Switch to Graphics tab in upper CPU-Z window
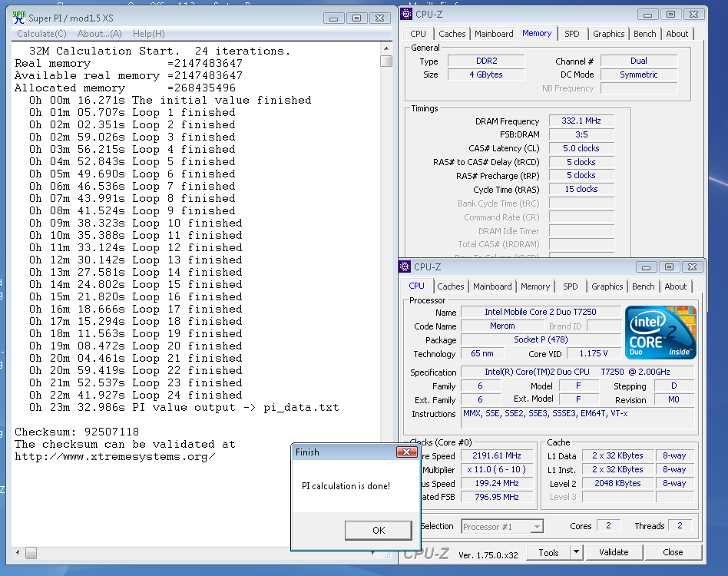Viewport: 728px width, 576px height. 608,34
